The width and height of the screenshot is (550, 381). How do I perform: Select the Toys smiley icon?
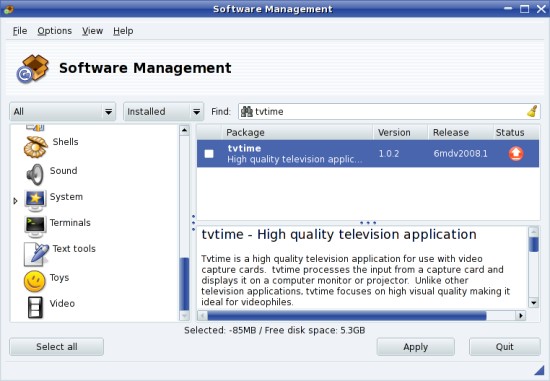(34, 281)
